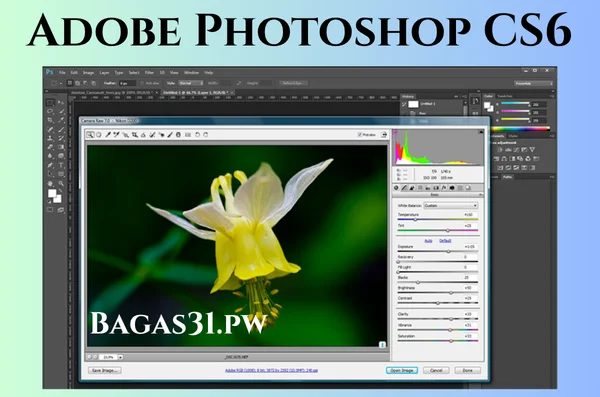Select the Crop tool in Camera Raw toolbar
The width and height of the screenshot is (600, 397).
tap(134, 135)
